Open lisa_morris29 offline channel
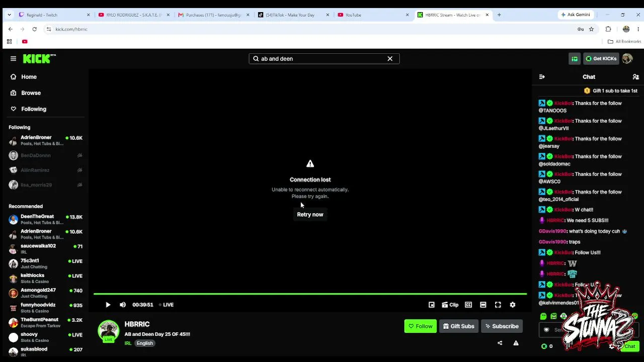 click(x=46, y=185)
